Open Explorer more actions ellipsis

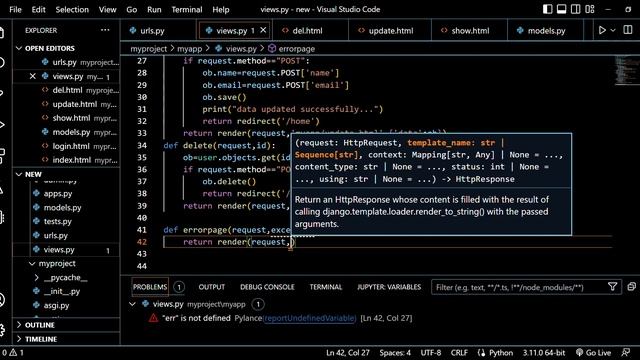point(105,30)
